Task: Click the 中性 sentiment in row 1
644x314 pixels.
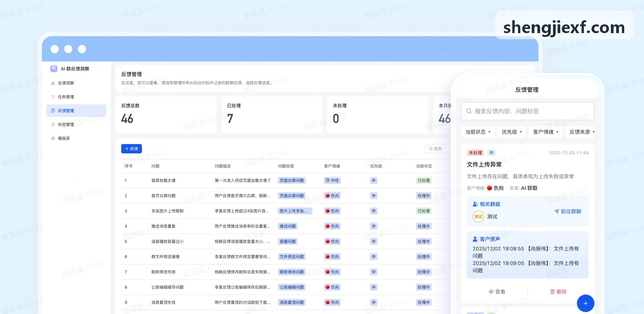Action: [x=332, y=181]
